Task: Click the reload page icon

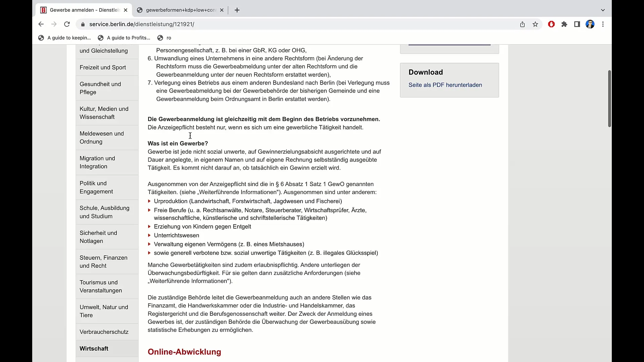Action: point(67,24)
